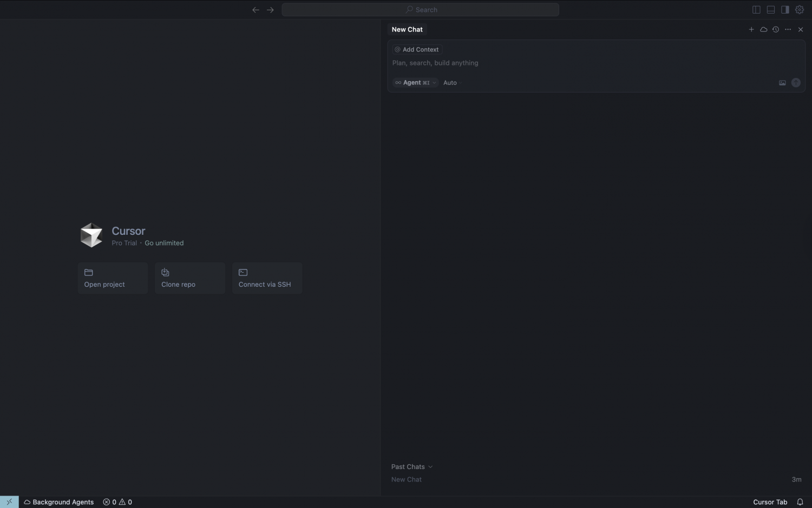812x508 pixels.
Task: Toggle the bottom panel visibility
Action: [770, 9]
